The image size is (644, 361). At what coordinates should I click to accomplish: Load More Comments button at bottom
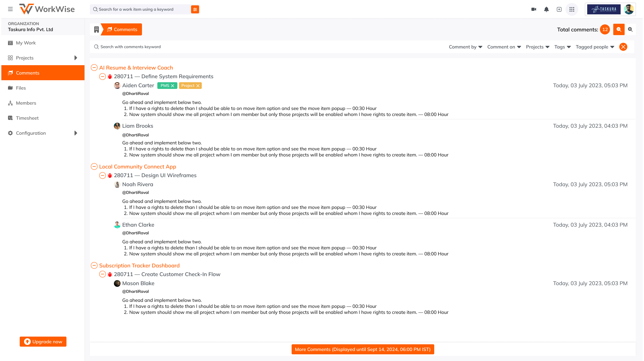click(363, 349)
